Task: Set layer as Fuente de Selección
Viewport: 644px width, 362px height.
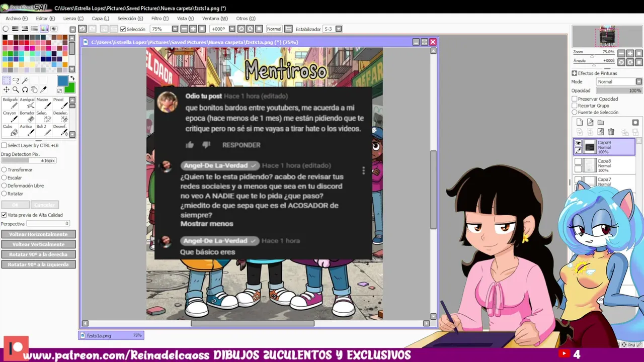Action: coord(575,112)
